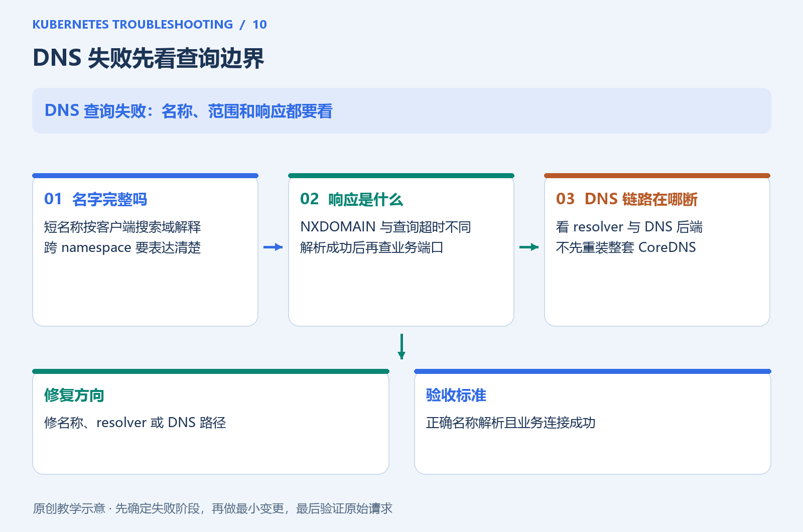Click the line "解析成功后再查业务端口"

click(372, 247)
